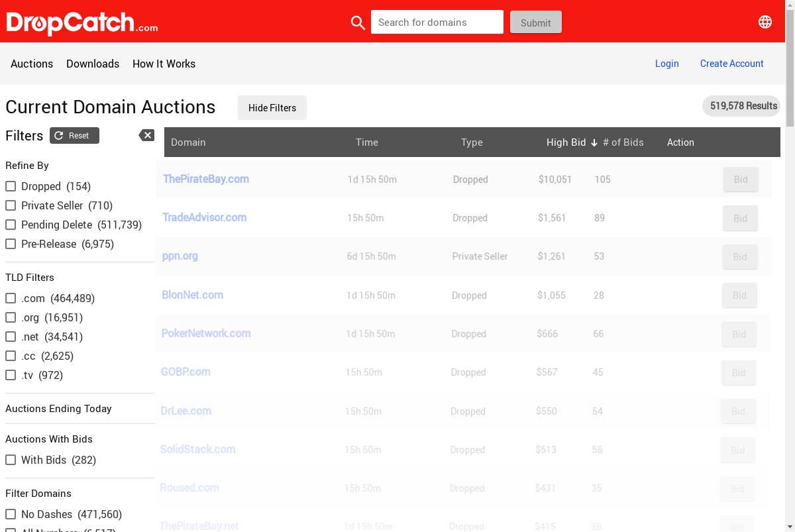Click the $10,051 high bid value
The width and height of the screenshot is (795, 532).
(555, 180)
